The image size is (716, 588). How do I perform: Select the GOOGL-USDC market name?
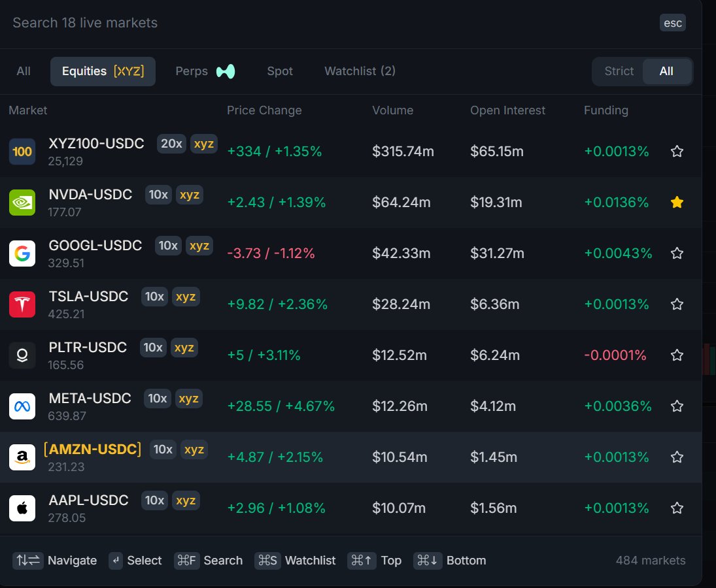[95, 246]
